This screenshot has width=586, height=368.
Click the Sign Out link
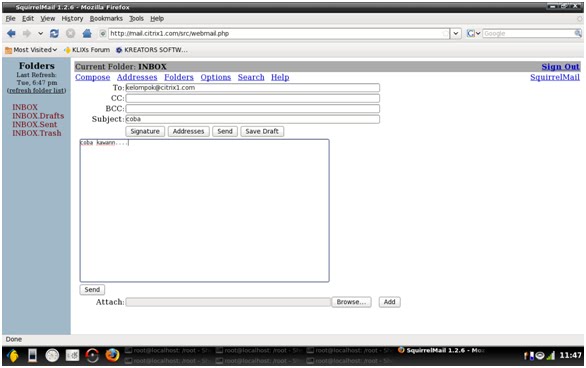[x=560, y=67]
